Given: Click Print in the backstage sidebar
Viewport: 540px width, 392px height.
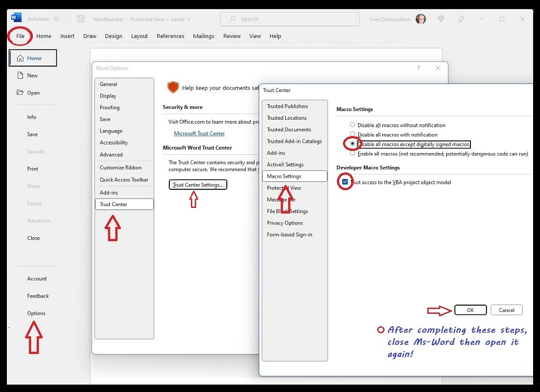Looking at the screenshot, I should (x=33, y=169).
